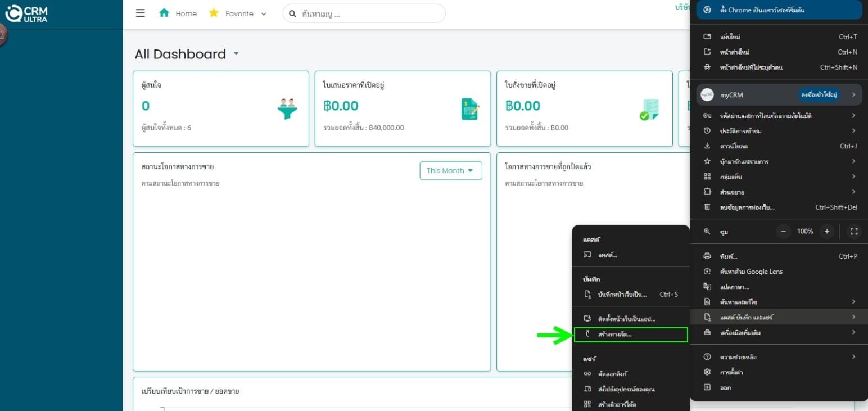Click the ลงชื่อเข้าใช้อยู่ button next to myCRM
This screenshot has height=411, width=868.
click(819, 95)
